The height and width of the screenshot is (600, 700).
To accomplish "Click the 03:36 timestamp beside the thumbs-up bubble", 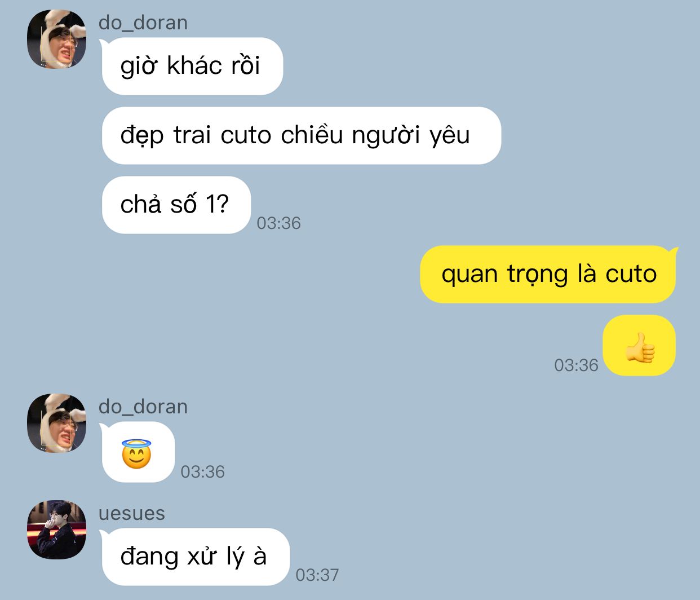I will point(576,365).
